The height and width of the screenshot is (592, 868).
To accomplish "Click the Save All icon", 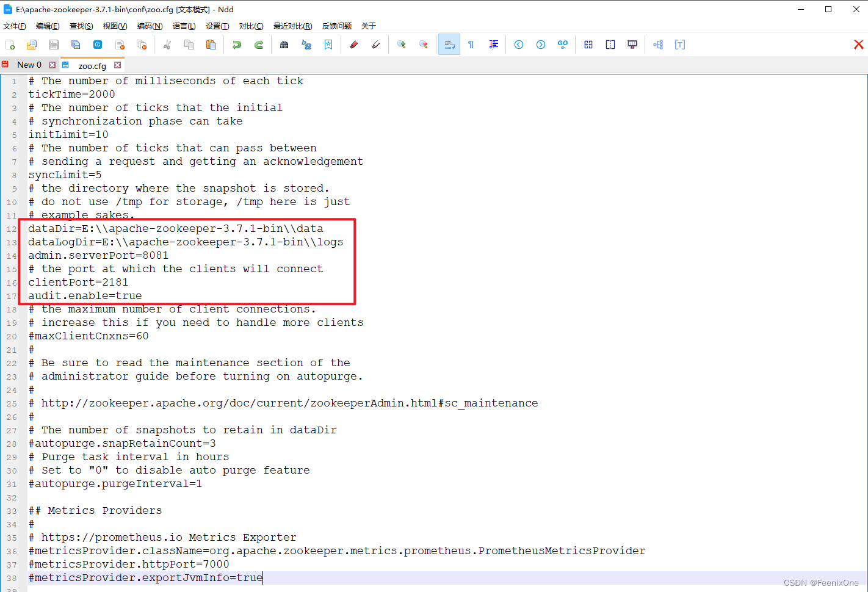I will point(76,45).
